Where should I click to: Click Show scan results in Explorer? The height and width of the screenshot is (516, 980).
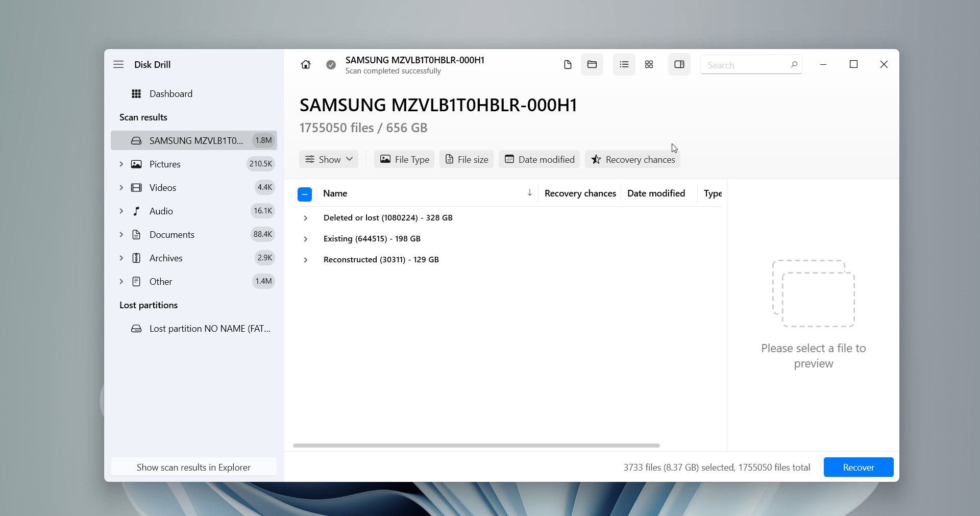click(x=193, y=468)
